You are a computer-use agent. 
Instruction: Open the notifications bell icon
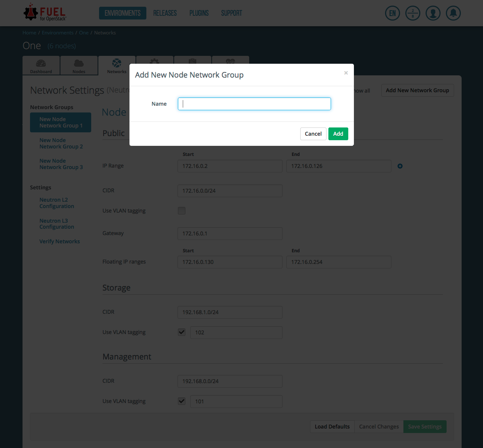click(x=453, y=13)
